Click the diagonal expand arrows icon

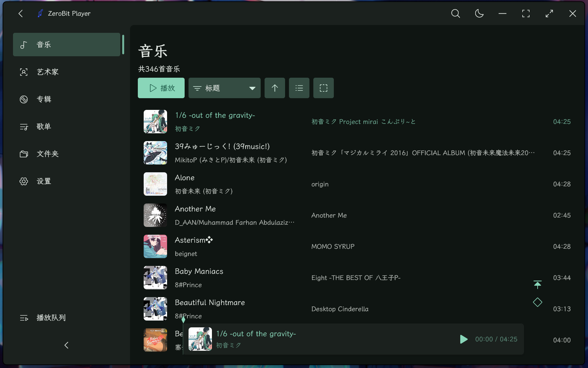pos(549,13)
